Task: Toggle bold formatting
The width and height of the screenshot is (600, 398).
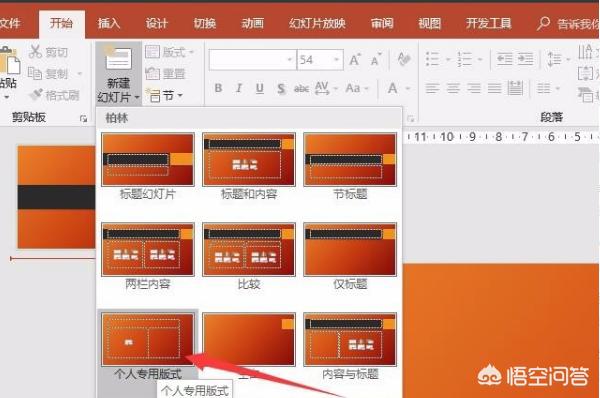Action: pyautogui.click(x=218, y=88)
